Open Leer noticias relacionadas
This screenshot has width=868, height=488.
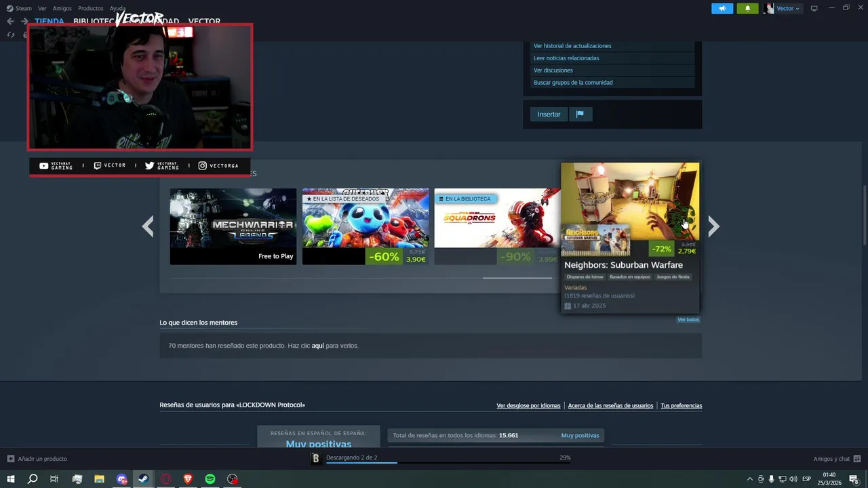click(566, 58)
